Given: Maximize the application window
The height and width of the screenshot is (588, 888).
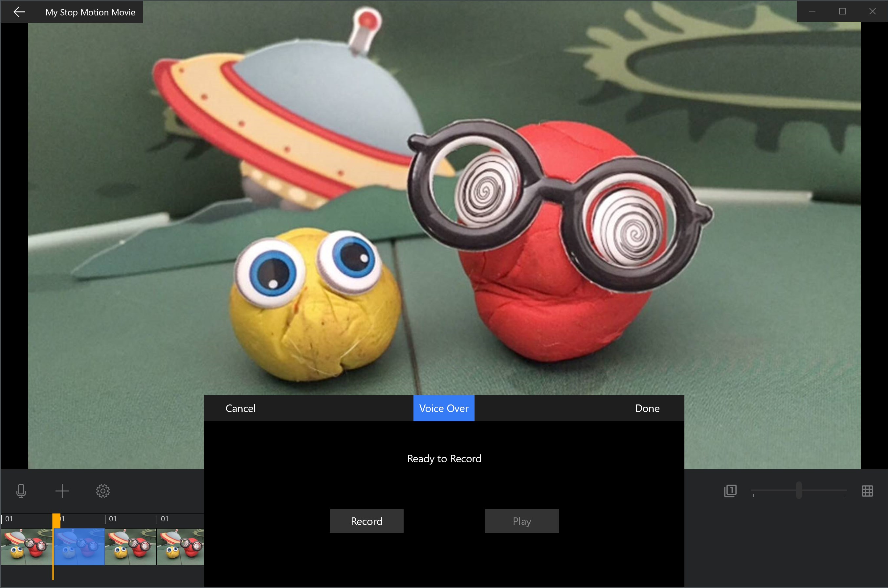Looking at the screenshot, I should point(842,11).
